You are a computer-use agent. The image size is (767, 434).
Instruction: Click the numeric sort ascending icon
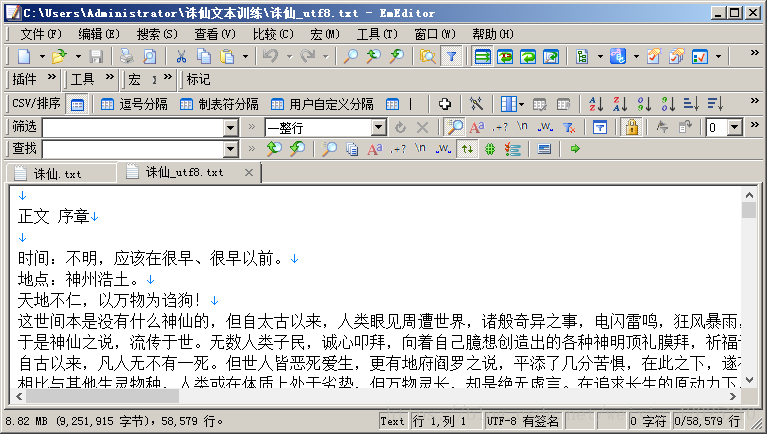pos(644,104)
